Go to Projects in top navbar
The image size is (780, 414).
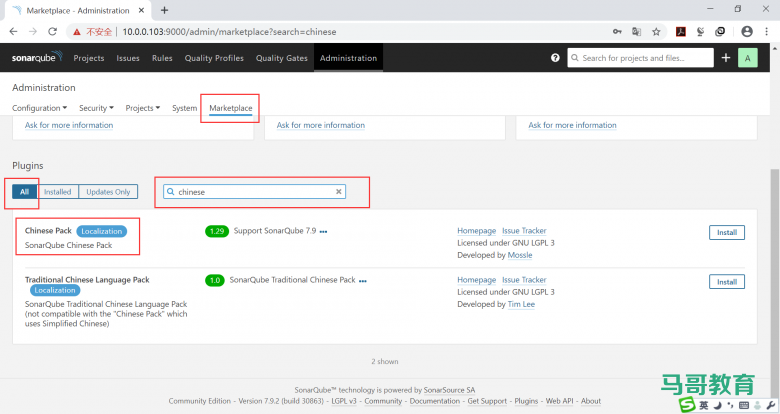coord(89,58)
